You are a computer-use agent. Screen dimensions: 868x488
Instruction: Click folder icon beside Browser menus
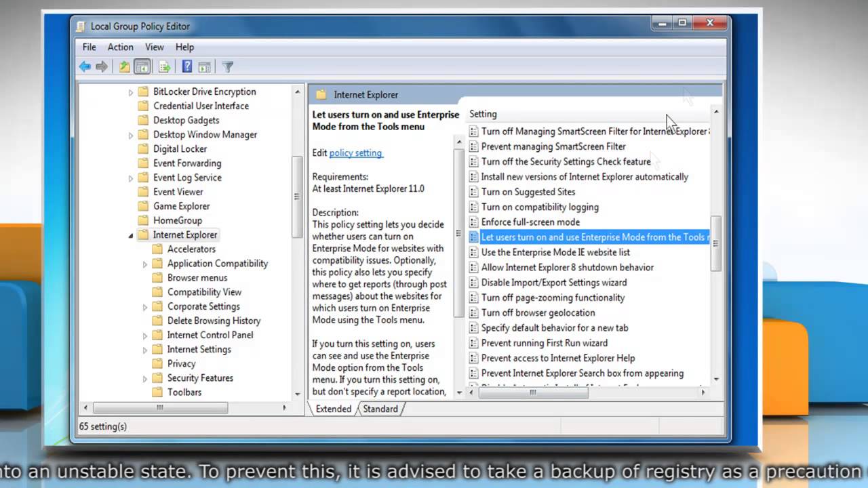(157, 277)
